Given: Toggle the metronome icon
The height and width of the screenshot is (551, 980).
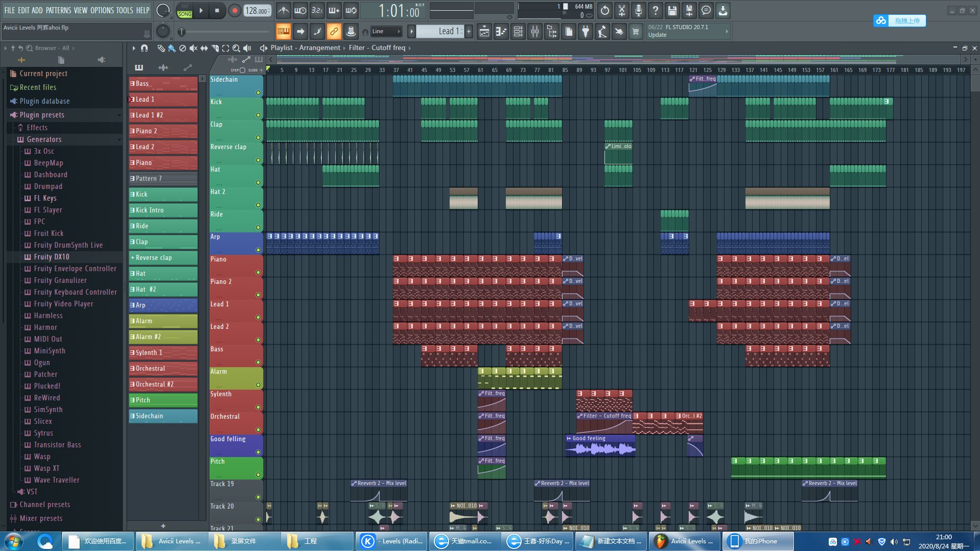Looking at the screenshot, I should click(x=284, y=11).
